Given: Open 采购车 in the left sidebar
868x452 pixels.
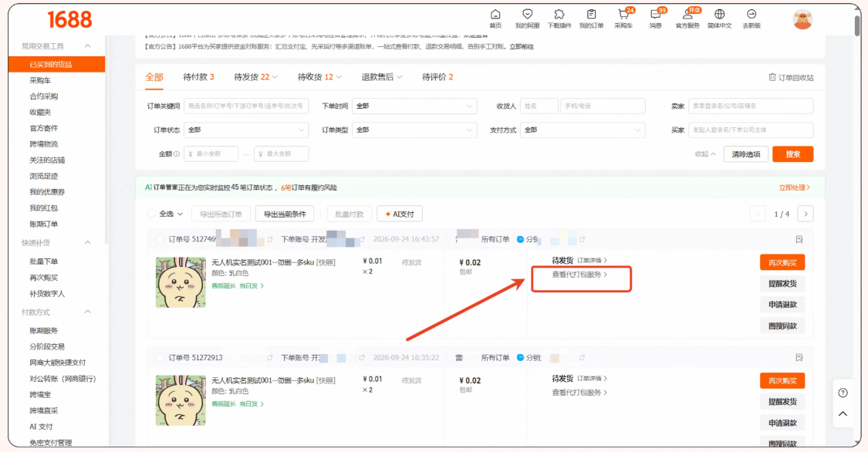Looking at the screenshot, I should click(40, 80).
